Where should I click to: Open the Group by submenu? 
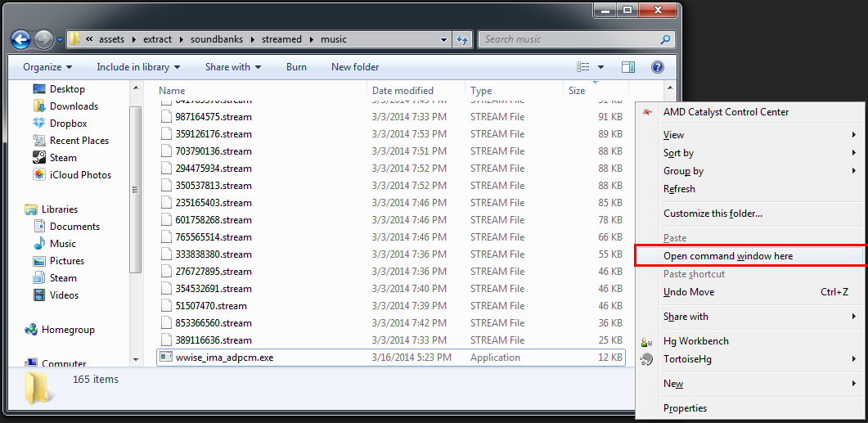coord(749,171)
